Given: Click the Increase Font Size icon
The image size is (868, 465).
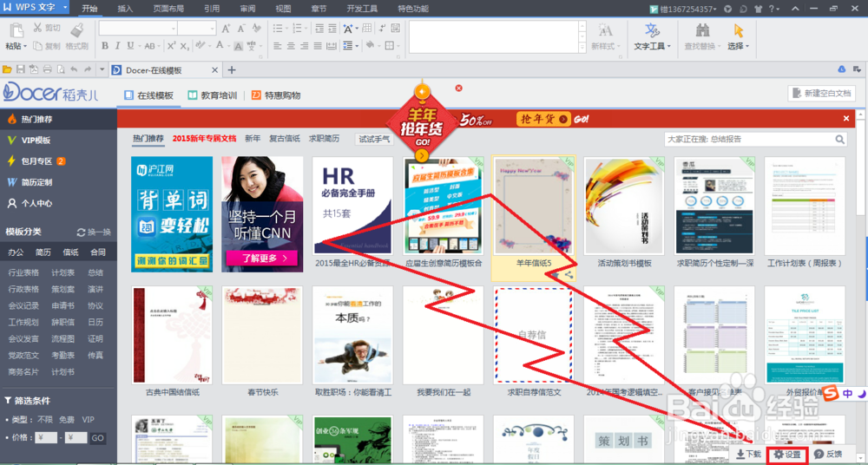Looking at the screenshot, I should (x=226, y=29).
